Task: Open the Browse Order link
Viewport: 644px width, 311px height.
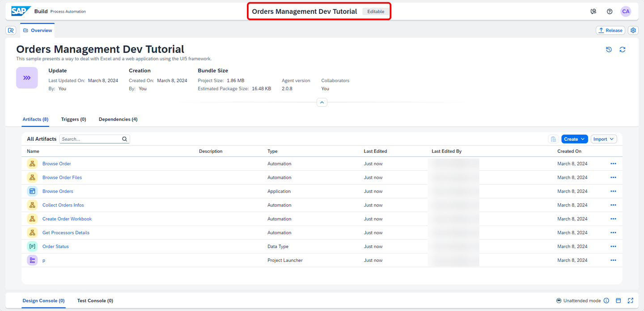Action: [x=57, y=164]
